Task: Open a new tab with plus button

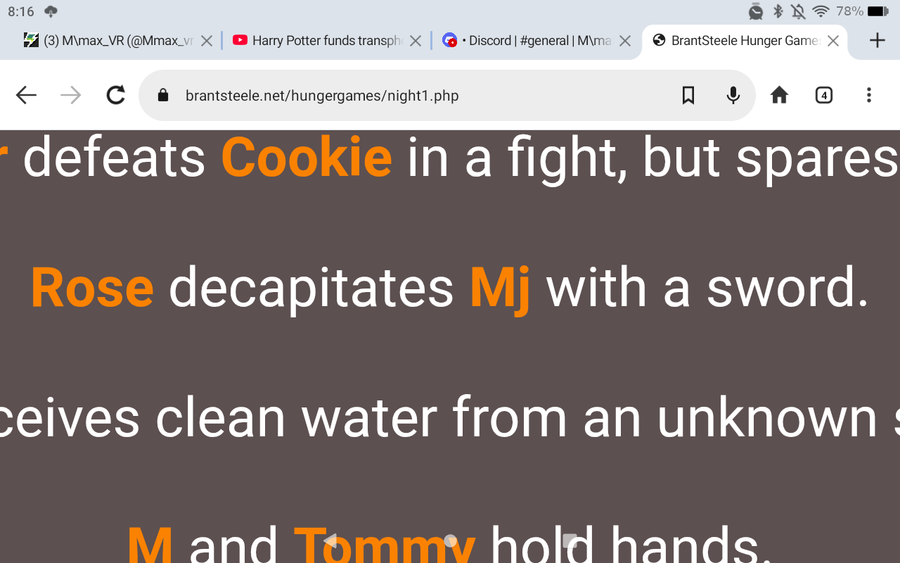Action: 877,41
